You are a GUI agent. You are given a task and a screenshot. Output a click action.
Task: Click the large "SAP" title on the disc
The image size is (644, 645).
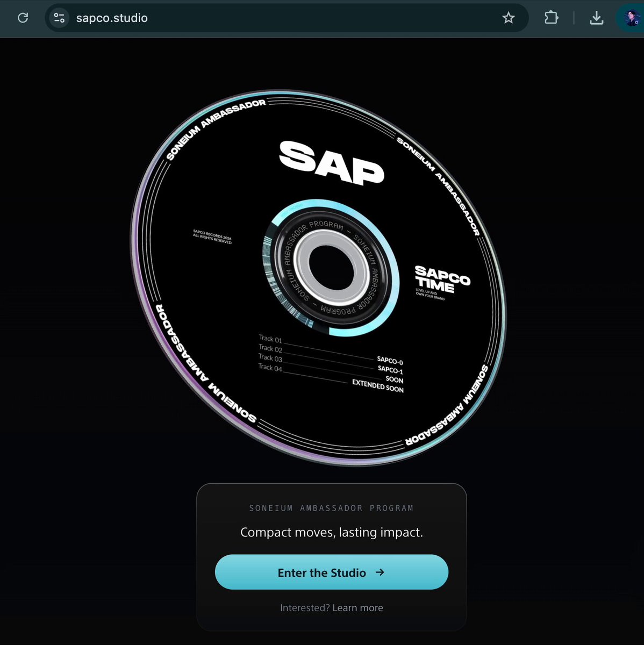point(332,162)
